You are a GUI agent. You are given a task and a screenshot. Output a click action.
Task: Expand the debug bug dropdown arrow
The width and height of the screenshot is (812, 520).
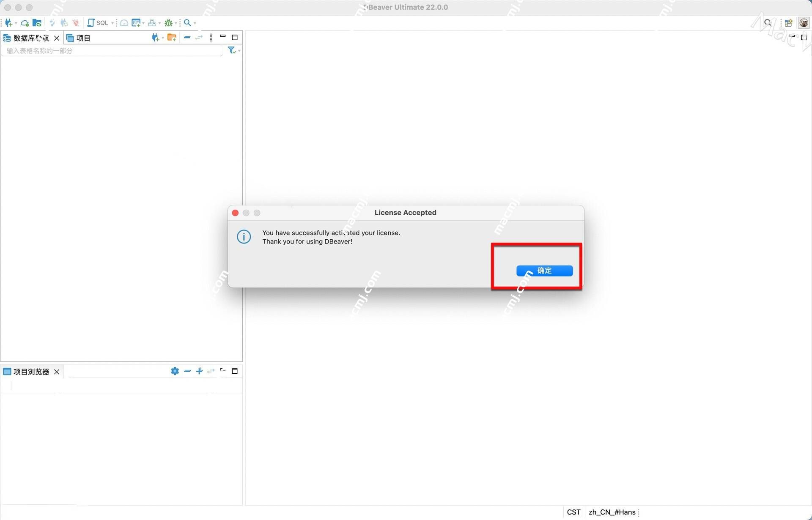176,23
